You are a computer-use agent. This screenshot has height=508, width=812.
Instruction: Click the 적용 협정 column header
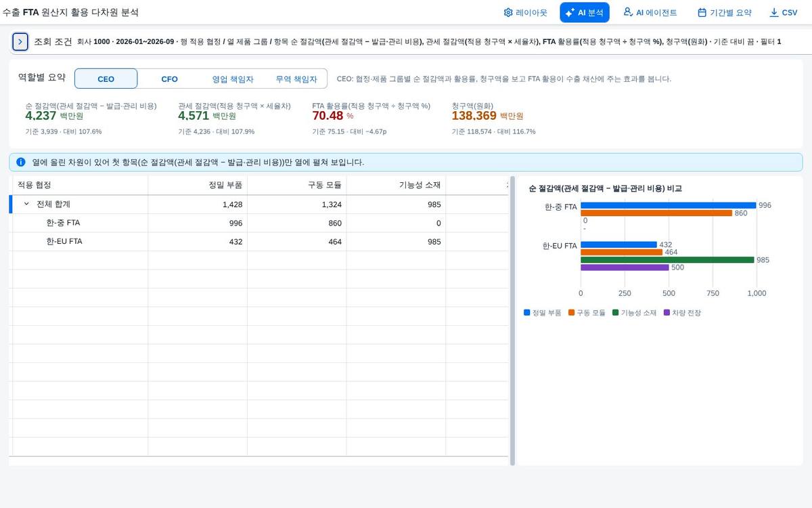coord(78,185)
